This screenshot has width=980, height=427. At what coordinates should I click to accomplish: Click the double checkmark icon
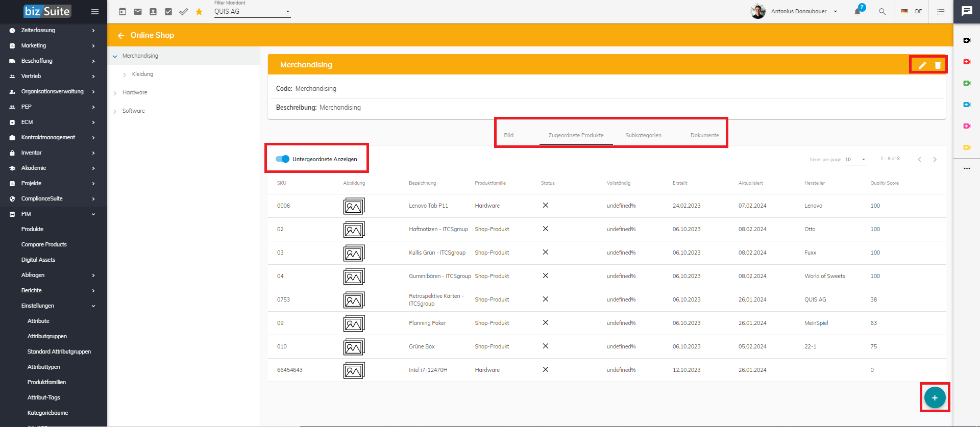(x=184, y=11)
